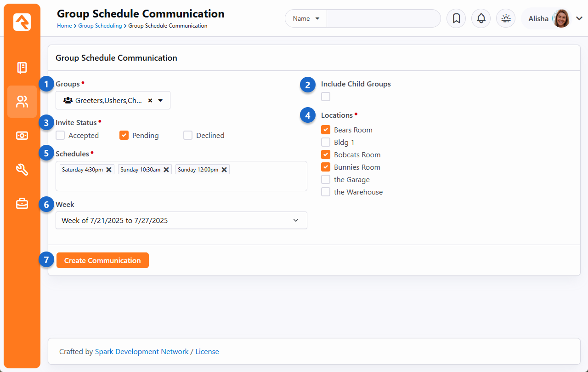
Task: Open the Finance money icon in sidebar
Action: [x=22, y=136]
